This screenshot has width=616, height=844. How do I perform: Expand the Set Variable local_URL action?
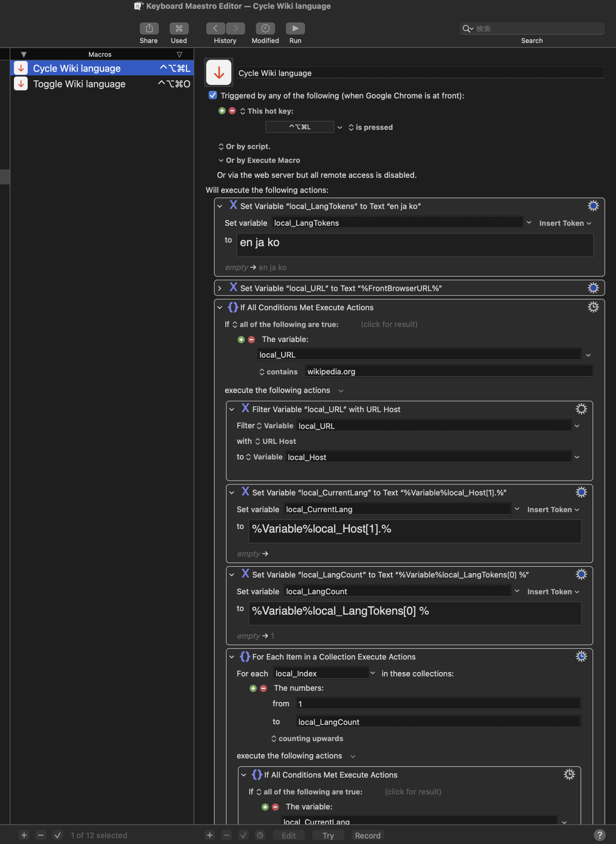(x=220, y=288)
